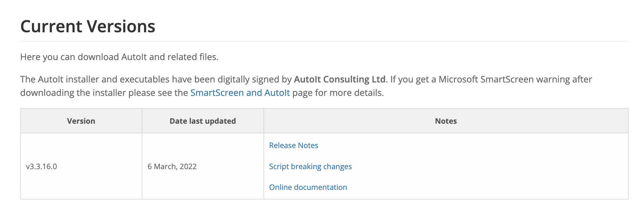Image resolution: width=644 pixels, height=218 pixels.
Task: Open the Online documentation link
Action: point(308,187)
